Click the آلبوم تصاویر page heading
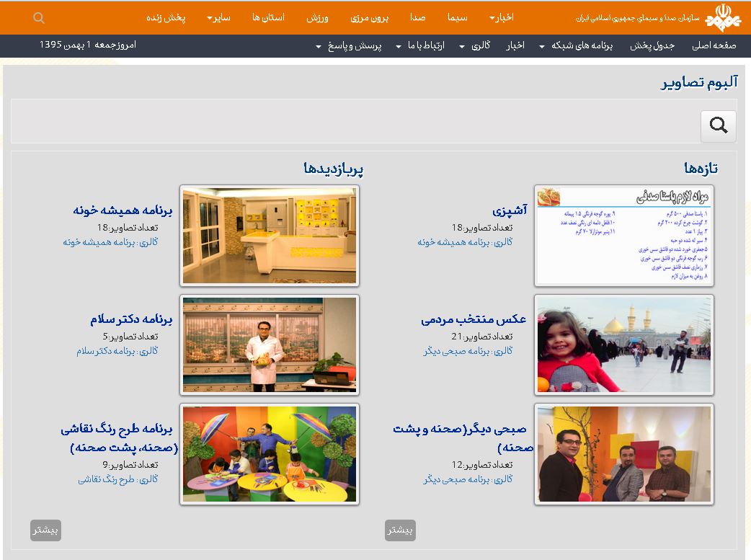The image size is (751, 560). pyautogui.click(x=699, y=82)
